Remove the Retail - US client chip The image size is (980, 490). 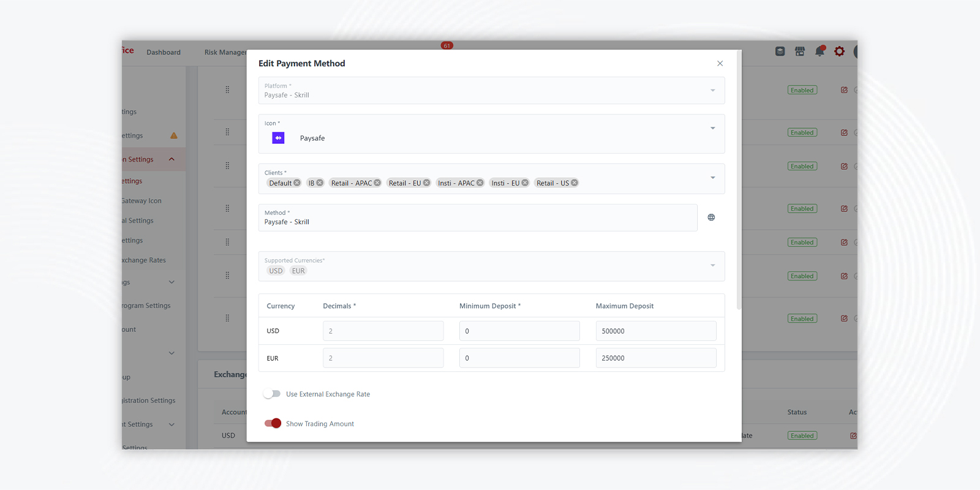[x=575, y=183]
